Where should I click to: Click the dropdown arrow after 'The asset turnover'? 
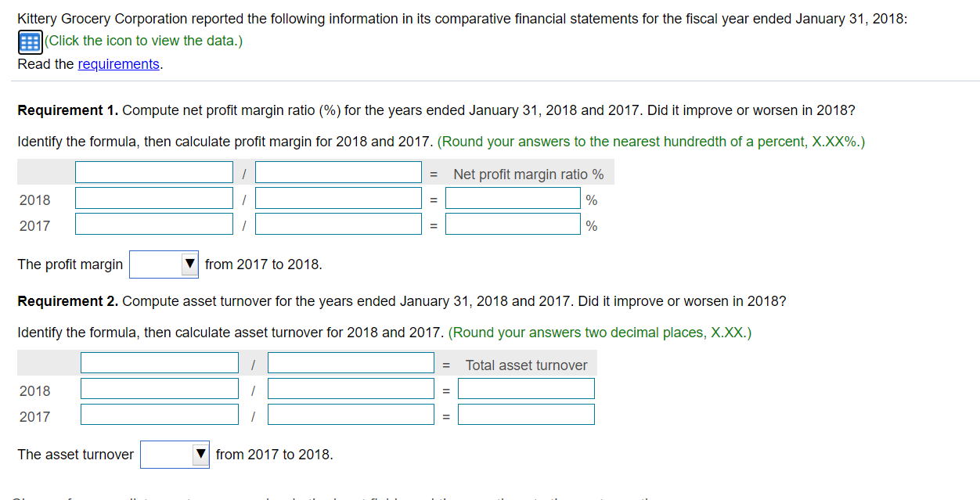point(200,454)
